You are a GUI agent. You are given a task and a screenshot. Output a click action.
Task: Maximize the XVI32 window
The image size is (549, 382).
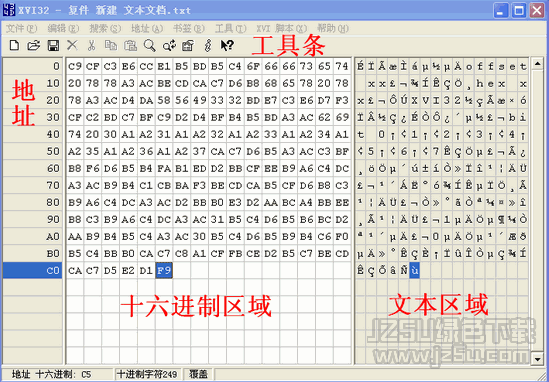519,11
